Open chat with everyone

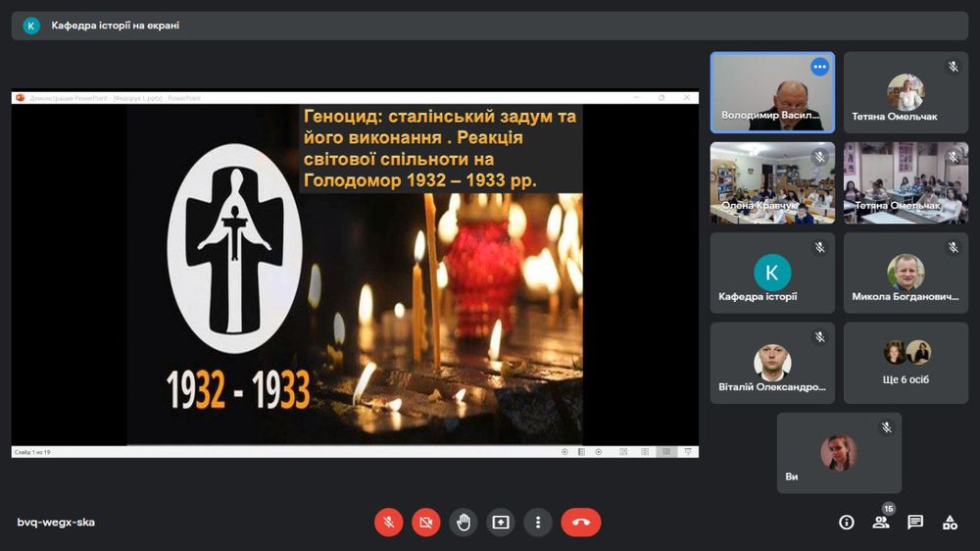[x=915, y=523]
